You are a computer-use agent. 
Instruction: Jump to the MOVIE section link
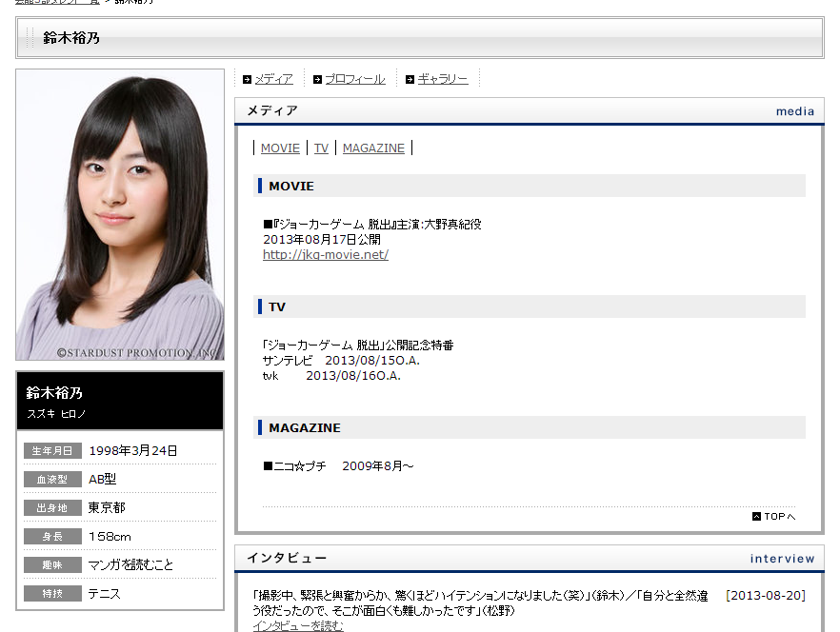pyautogui.click(x=280, y=148)
